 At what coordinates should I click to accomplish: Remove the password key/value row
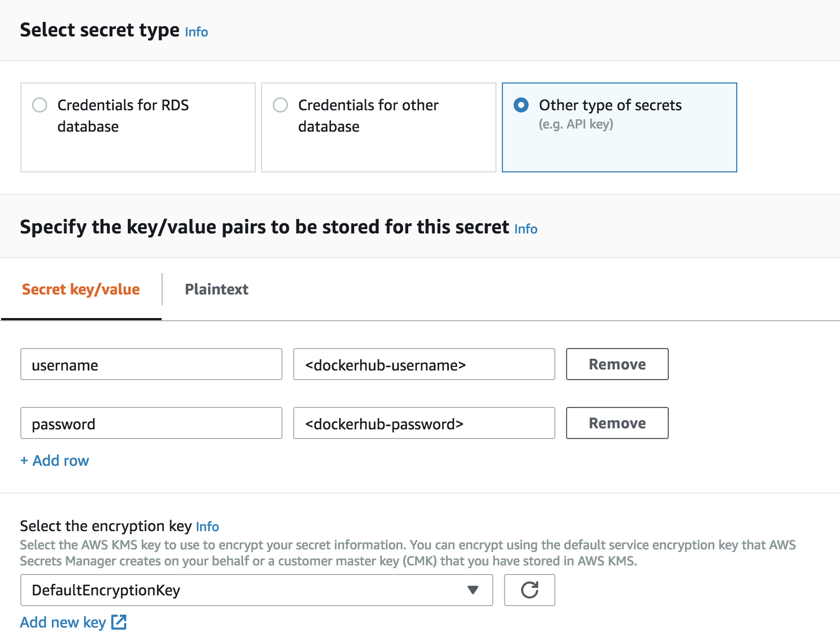tap(617, 423)
